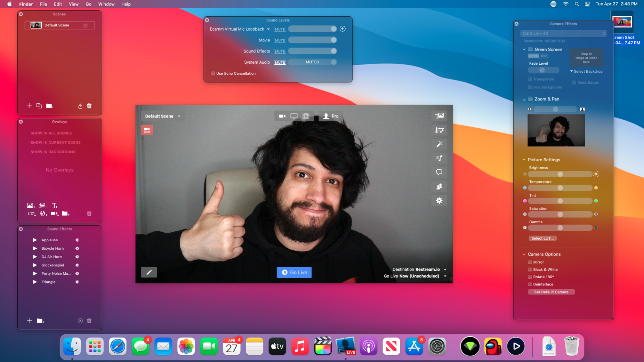The image size is (644, 362).
Task: Select screen share display mode icon
Action: coord(294,116)
